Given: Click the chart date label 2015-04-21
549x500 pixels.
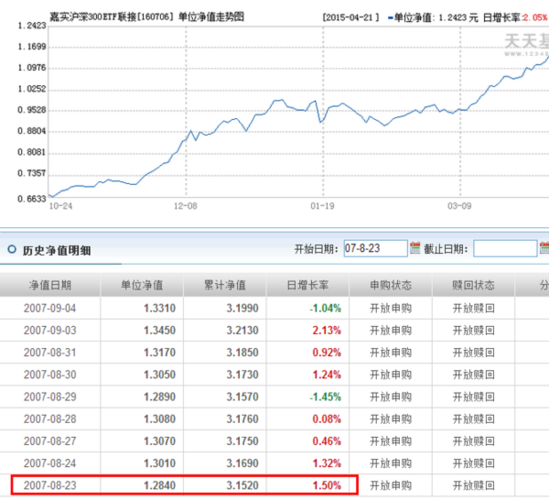Looking at the screenshot, I should (350, 17).
